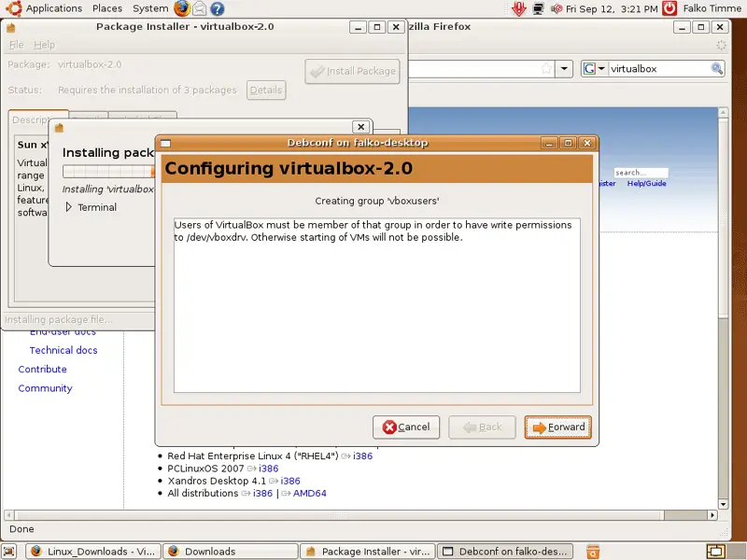Open the Community link in the sidebar
Screen dimensions: 747x560
pos(45,388)
